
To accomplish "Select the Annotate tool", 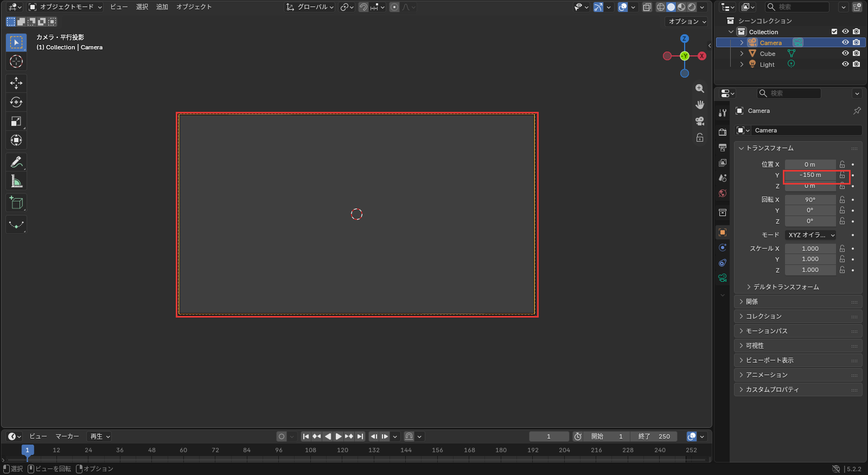I will click(x=16, y=162).
